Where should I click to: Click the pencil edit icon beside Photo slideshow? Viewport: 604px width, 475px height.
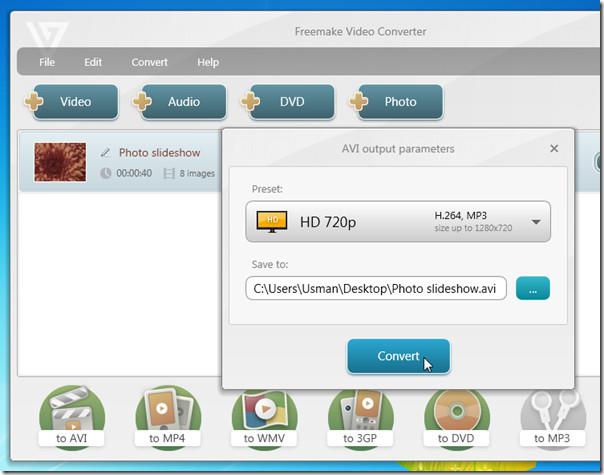click(x=105, y=153)
